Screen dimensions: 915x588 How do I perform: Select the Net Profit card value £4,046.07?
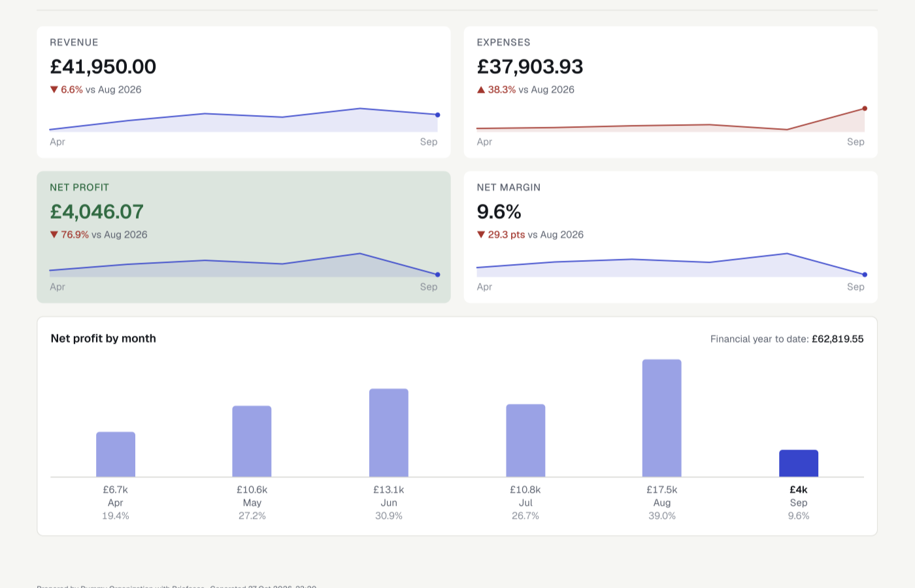coord(97,212)
